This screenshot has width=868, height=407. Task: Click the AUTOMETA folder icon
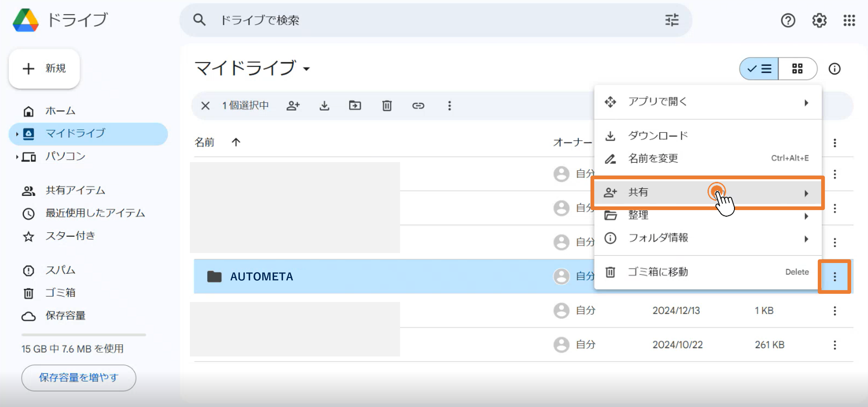[x=214, y=276]
